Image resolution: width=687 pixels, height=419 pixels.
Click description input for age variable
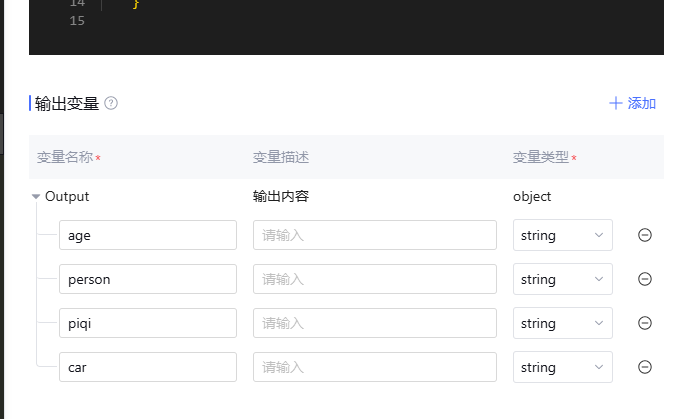tap(374, 235)
